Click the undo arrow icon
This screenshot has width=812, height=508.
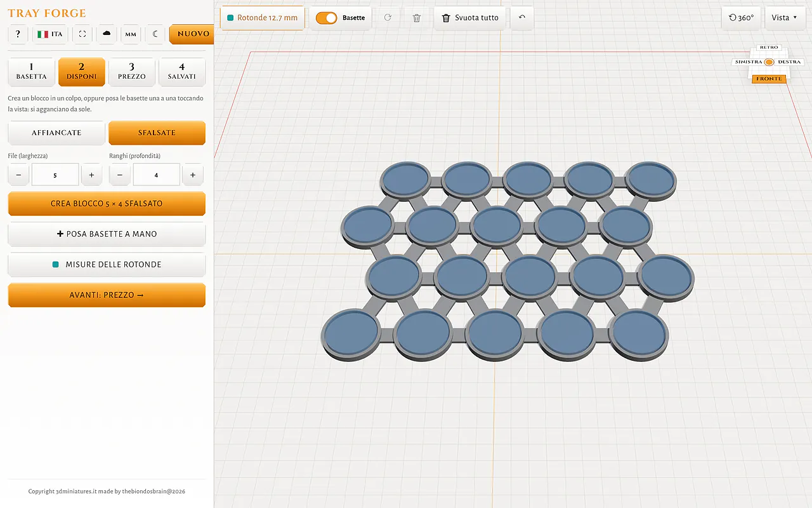522,18
